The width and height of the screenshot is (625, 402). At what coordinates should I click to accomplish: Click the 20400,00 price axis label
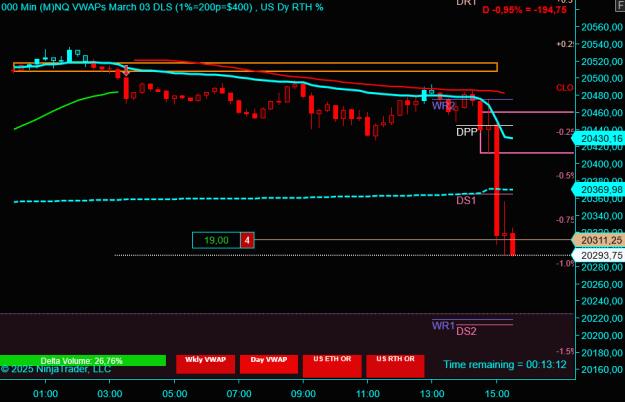[x=602, y=164]
